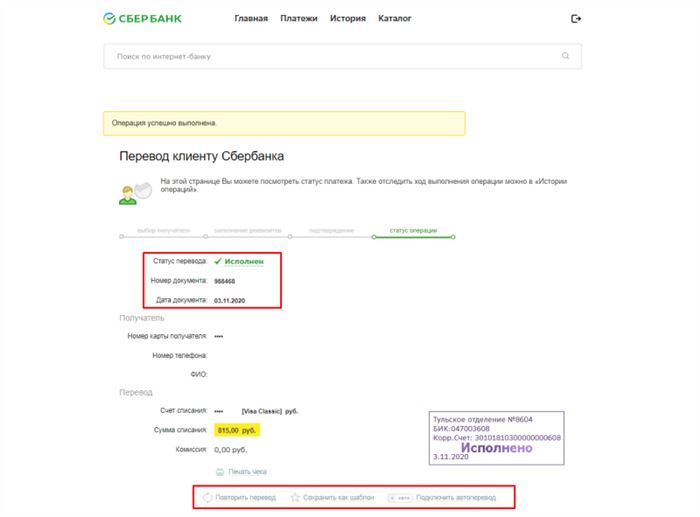Select the 'выбор получателя' step
Image resolution: width=700 pixels, height=517 pixels.
(x=163, y=230)
